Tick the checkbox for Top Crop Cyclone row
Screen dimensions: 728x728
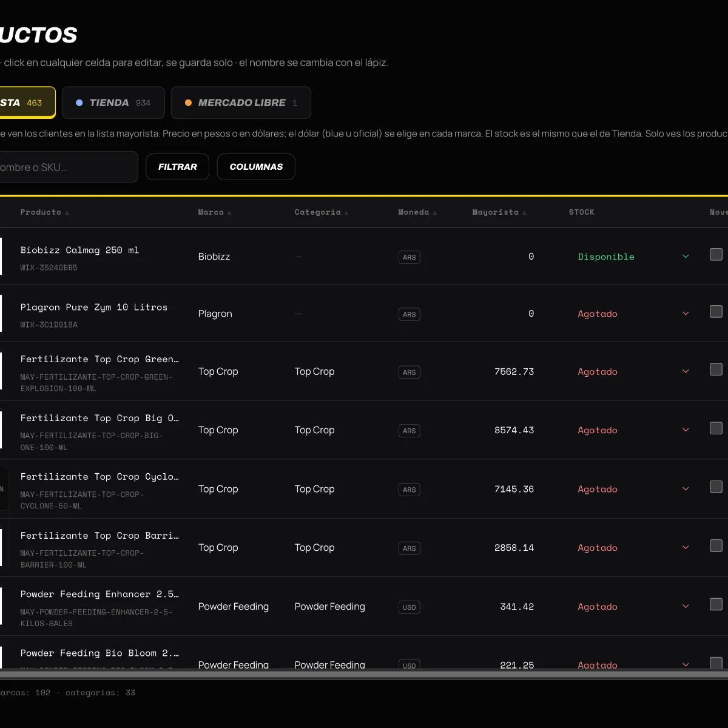(716, 487)
